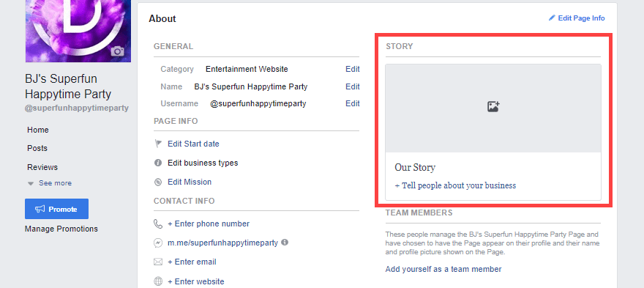
Task: Edit the Username row
Action: click(x=353, y=103)
